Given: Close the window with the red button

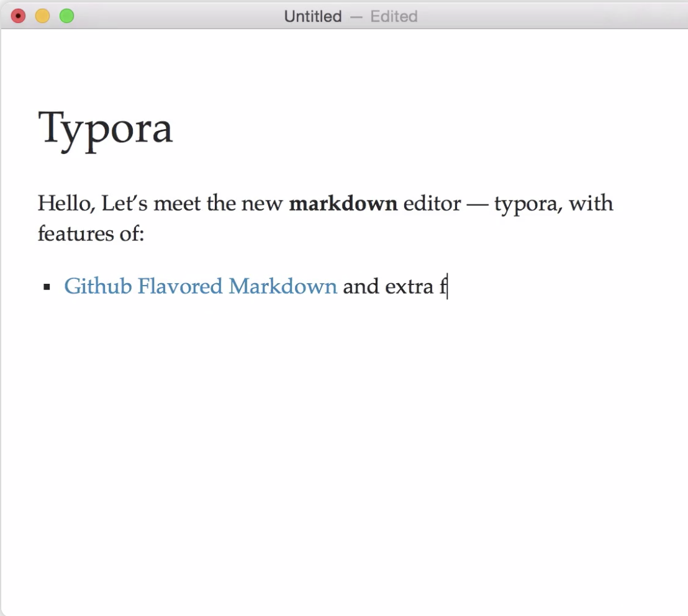Looking at the screenshot, I should pyautogui.click(x=18, y=16).
